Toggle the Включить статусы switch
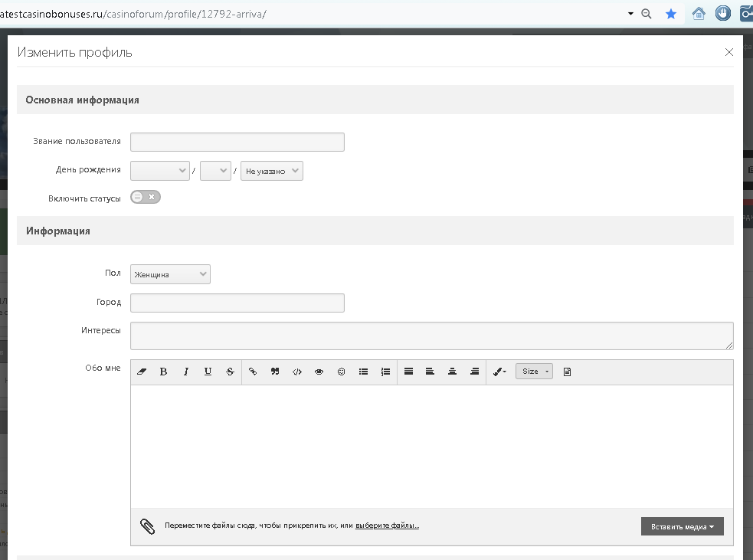The width and height of the screenshot is (753, 560). tap(145, 197)
